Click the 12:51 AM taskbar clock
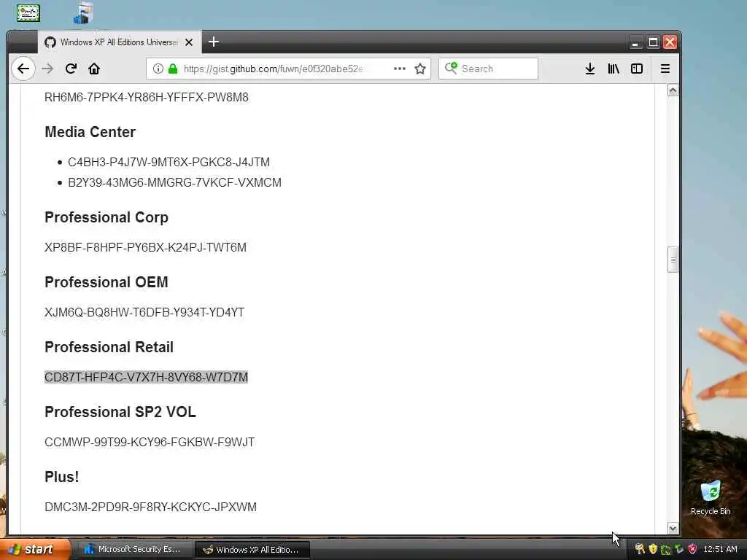This screenshot has height=560, width=747. point(720,549)
